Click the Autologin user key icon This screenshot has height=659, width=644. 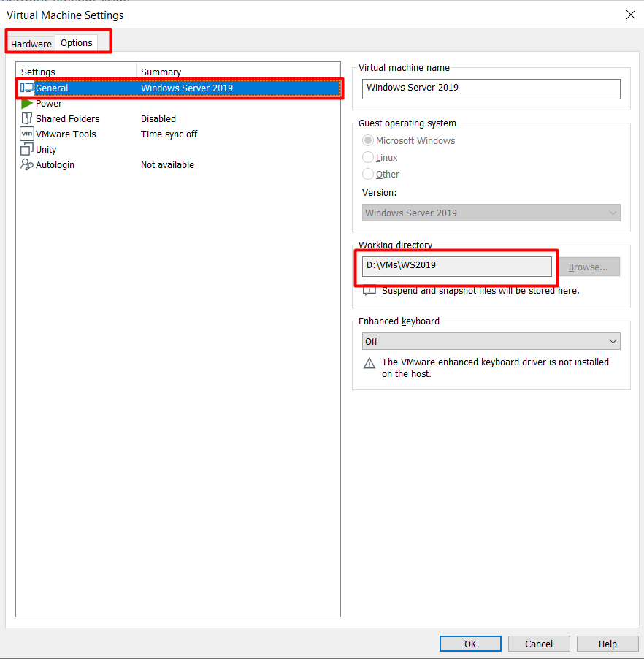click(27, 164)
